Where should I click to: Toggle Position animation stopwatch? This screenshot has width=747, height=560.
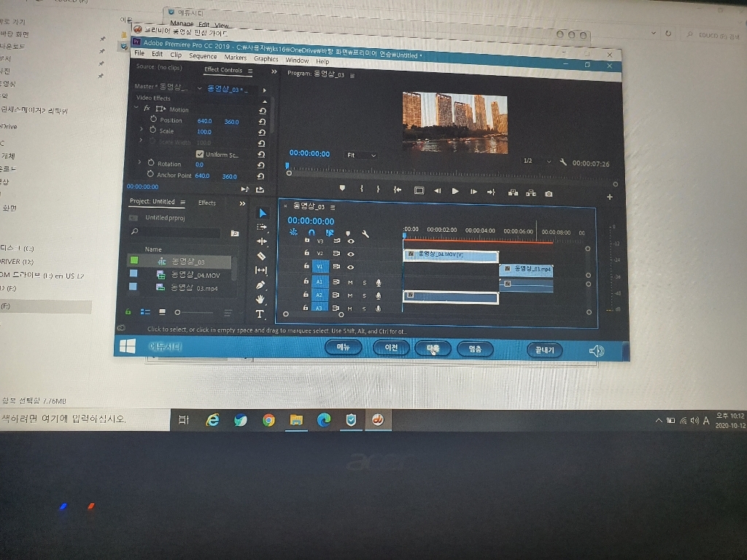tap(153, 119)
